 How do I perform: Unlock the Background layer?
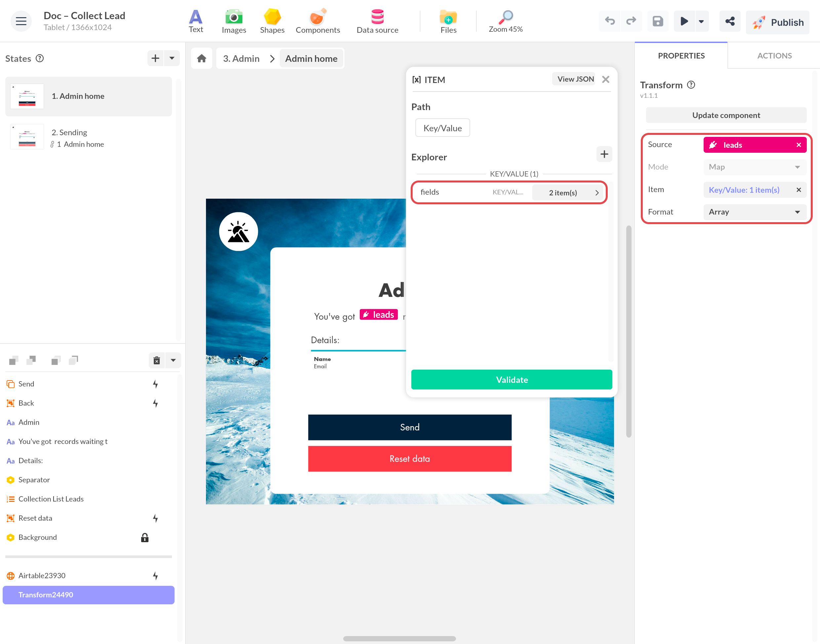[x=145, y=537]
